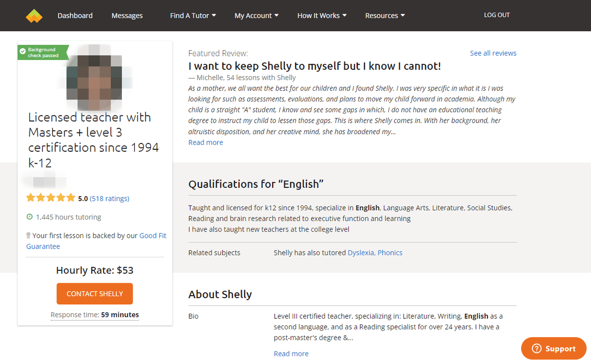This screenshot has width=591, height=364.
Task: Click the green clock hours icon
Action: point(30,217)
